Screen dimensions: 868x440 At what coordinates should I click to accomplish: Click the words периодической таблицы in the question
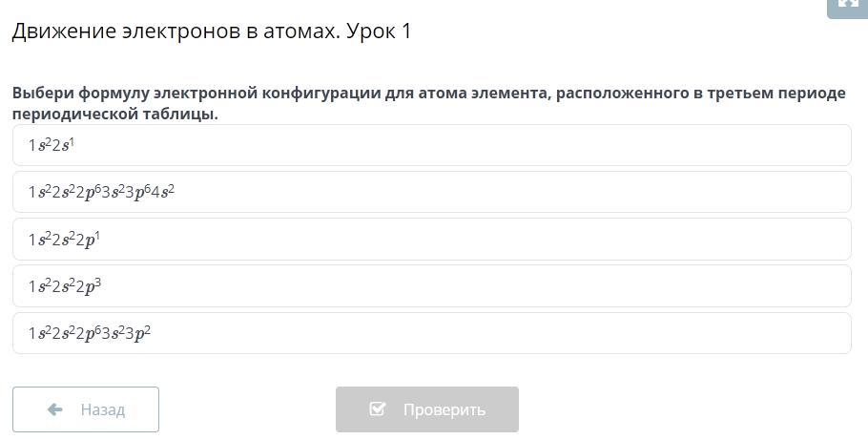[114, 114]
